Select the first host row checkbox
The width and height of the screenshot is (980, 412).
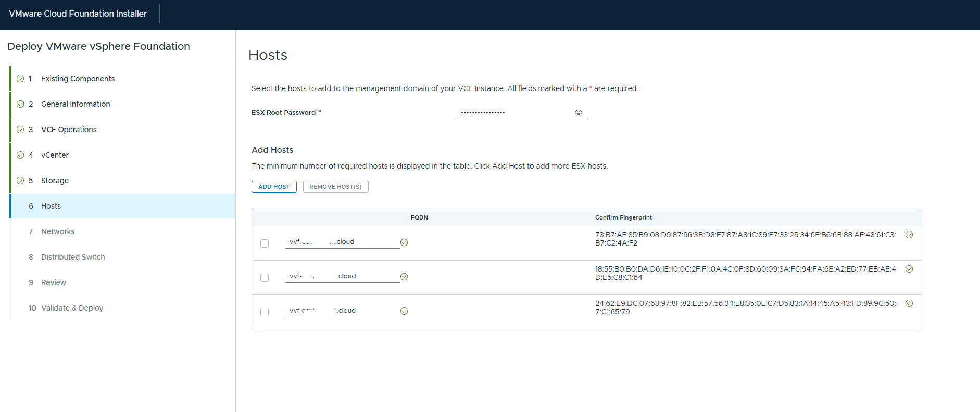click(265, 243)
